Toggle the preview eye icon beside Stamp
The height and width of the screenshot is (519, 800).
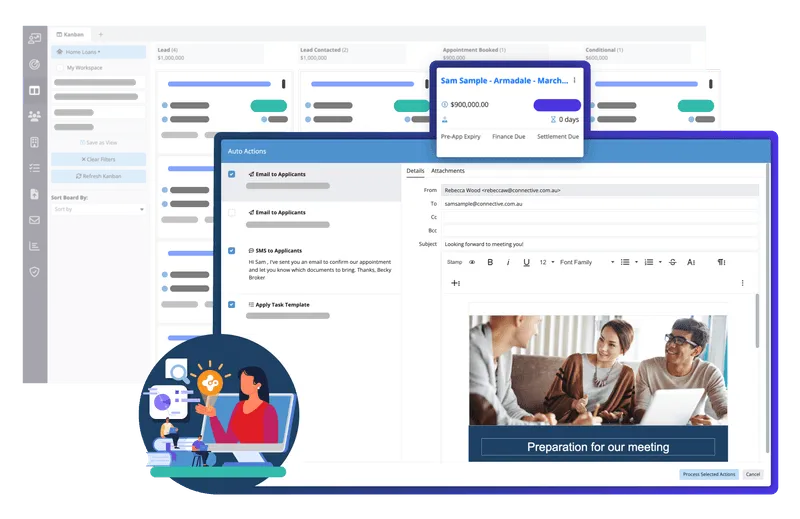pyautogui.click(x=472, y=262)
